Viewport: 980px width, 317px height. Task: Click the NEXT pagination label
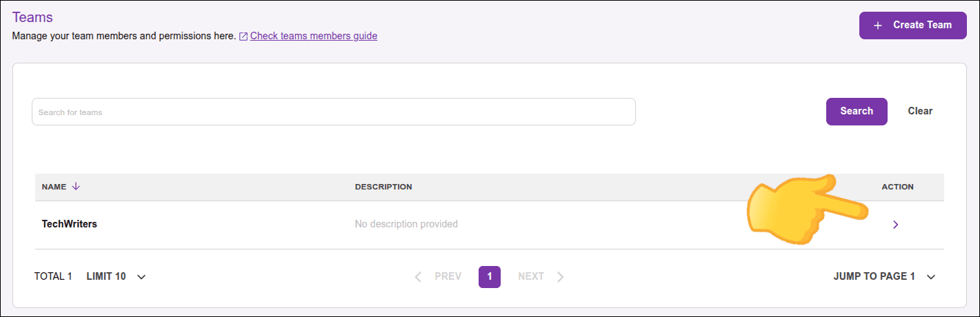[x=531, y=276]
